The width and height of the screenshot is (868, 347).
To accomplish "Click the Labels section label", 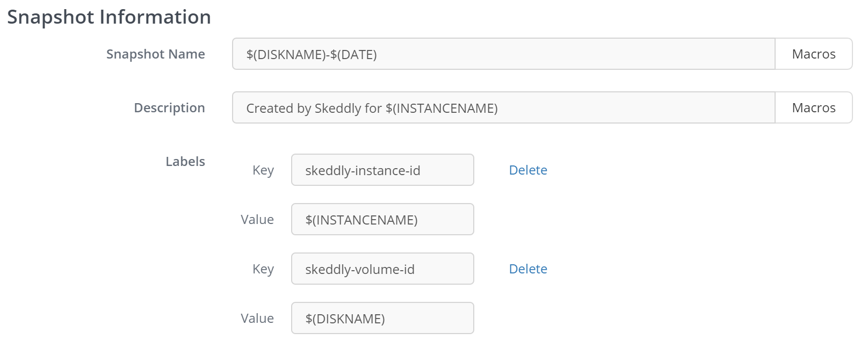I will click(x=185, y=161).
